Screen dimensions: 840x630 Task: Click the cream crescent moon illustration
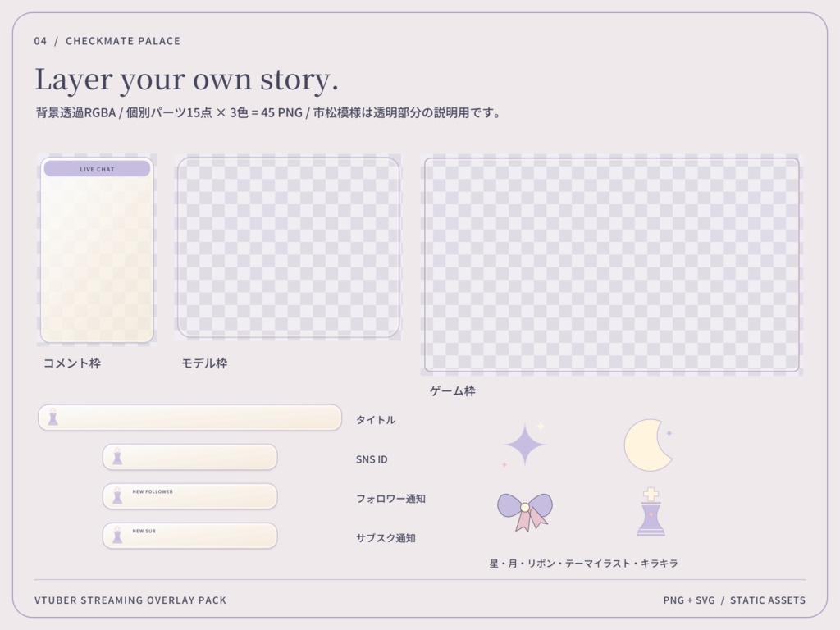coord(648,445)
